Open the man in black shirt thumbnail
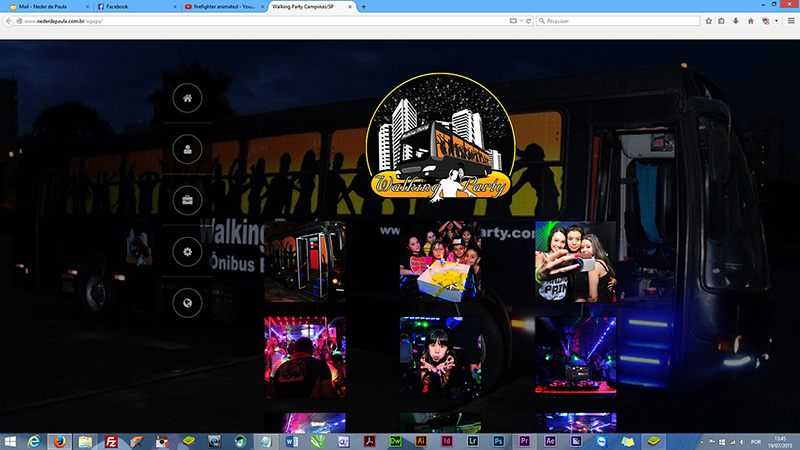This screenshot has height=450, width=800. point(305,357)
